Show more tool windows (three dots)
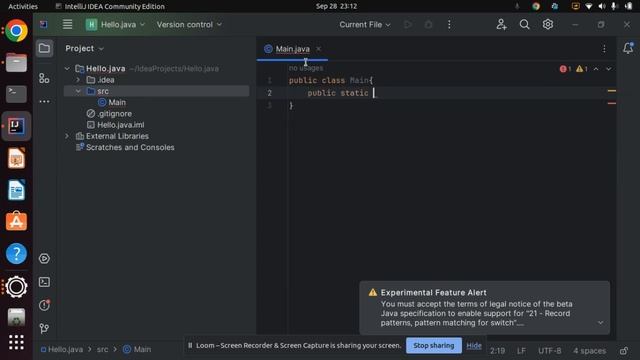The height and width of the screenshot is (360, 640). click(x=44, y=101)
